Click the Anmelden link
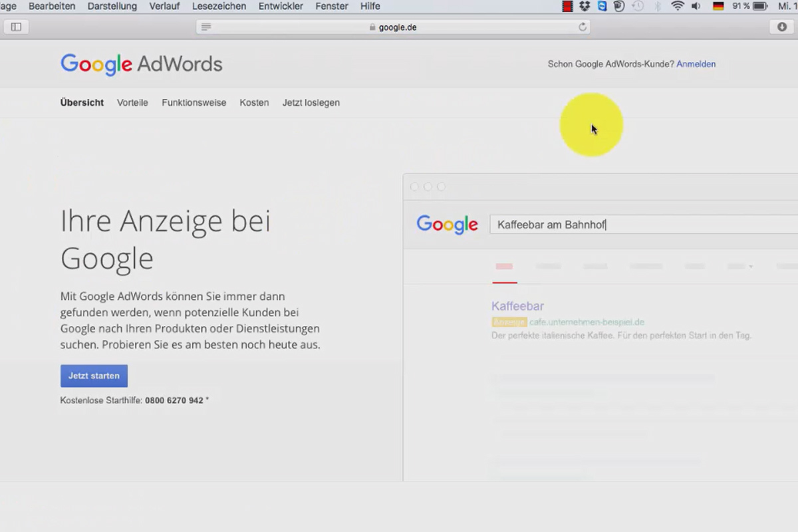Image resolution: width=798 pixels, height=532 pixels. (x=696, y=64)
